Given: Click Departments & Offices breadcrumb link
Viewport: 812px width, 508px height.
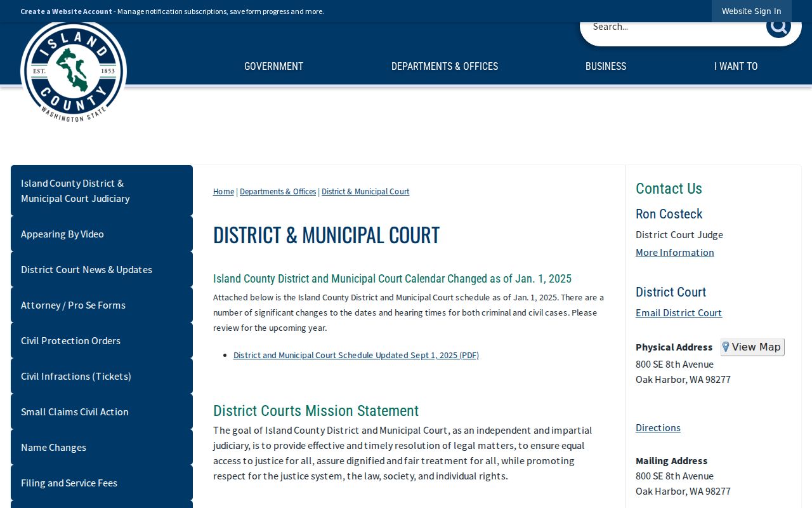Looking at the screenshot, I should tap(278, 191).
